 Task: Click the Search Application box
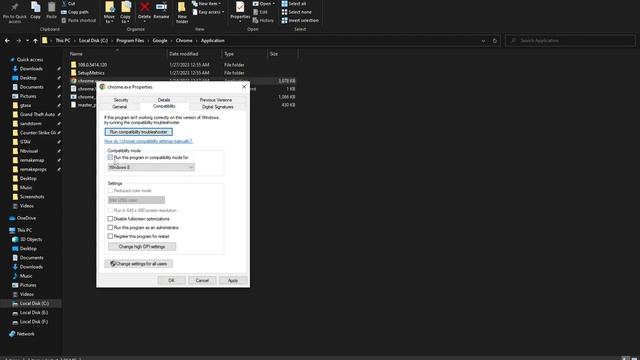[x=570, y=41]
